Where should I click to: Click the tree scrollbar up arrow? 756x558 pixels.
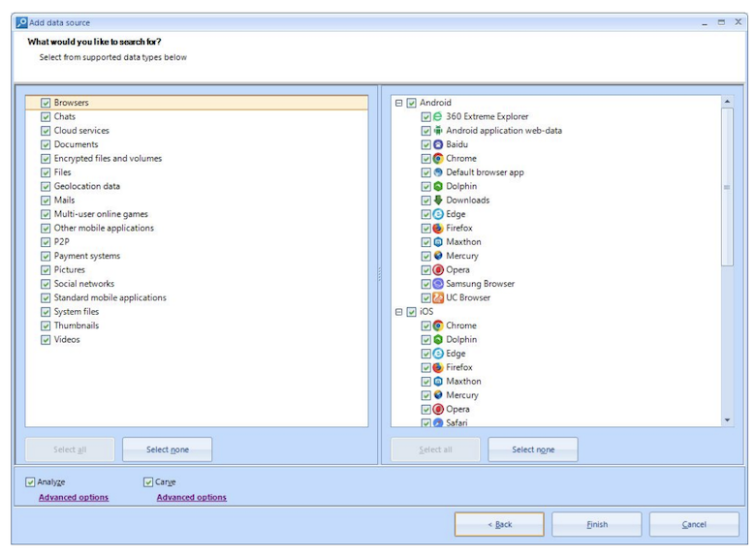[x=727, y=101]
